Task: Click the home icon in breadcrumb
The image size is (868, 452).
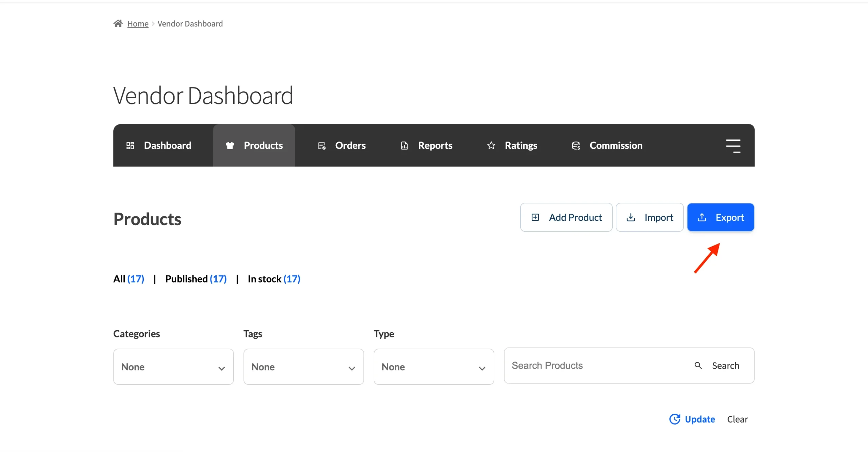Action: (x=118, y=23)
